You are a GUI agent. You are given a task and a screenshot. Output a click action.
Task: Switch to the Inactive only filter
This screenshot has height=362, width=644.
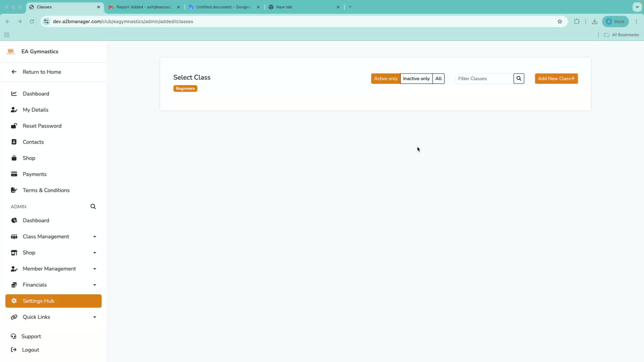click(416, 78)
